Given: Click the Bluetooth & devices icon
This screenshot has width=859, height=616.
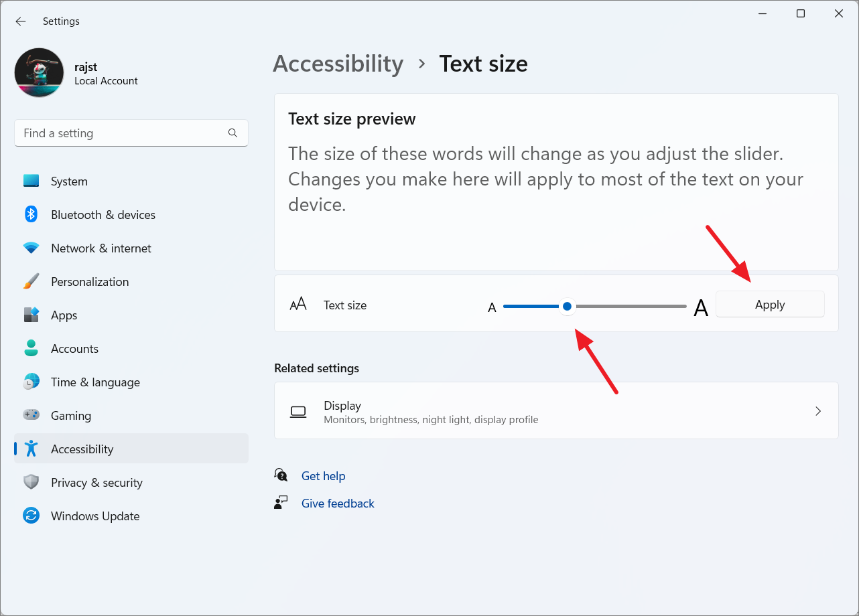Looking at the screenshot, I should [31, 214].
